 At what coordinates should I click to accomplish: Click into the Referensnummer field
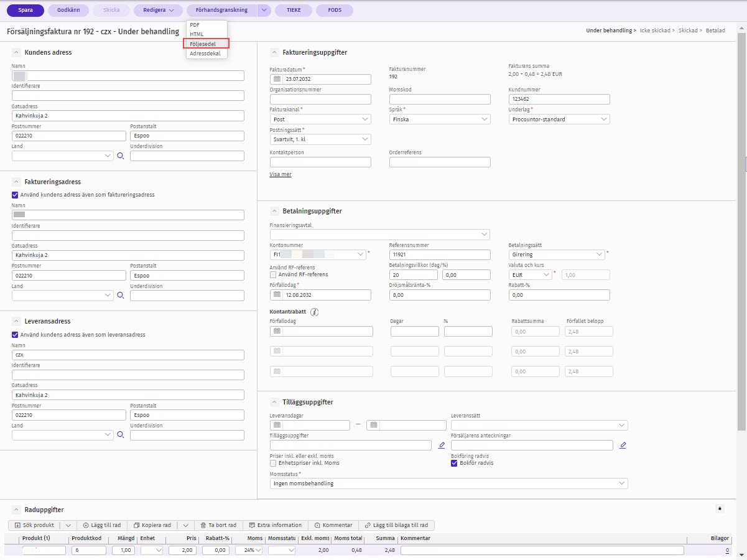440,254
